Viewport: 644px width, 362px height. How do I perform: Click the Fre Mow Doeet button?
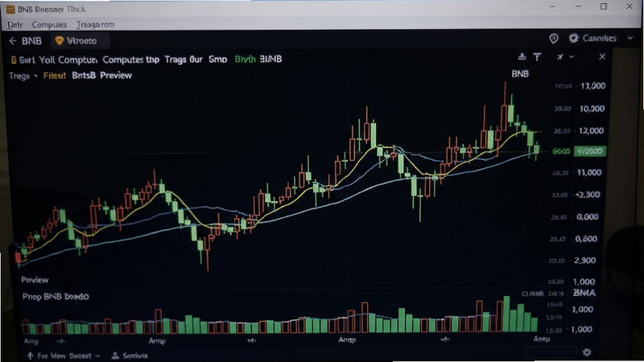point(64,356)
